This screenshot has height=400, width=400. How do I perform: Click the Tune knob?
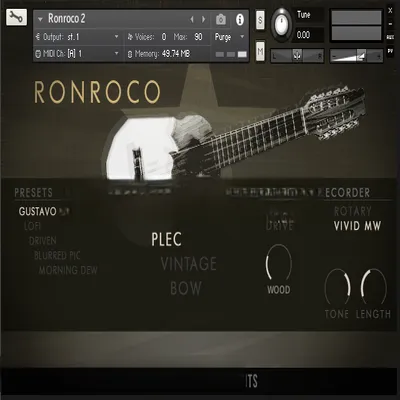tap(282, 24)
